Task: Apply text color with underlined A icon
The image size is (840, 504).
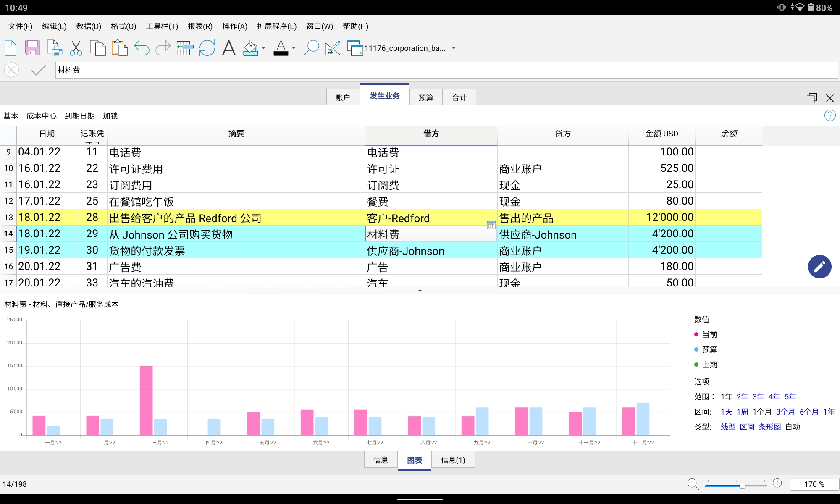Action: [x=281, y=48]
